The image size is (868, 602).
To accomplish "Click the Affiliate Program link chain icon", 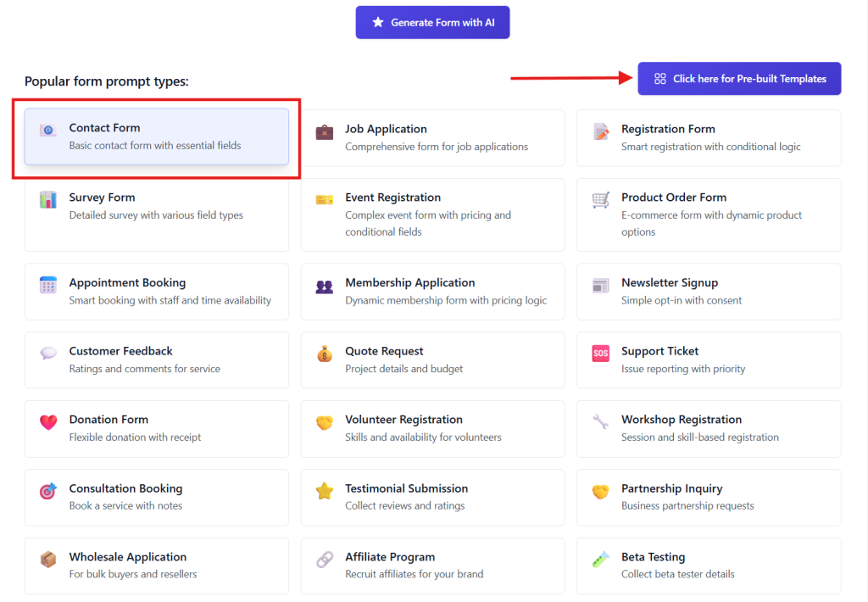I will coord(325,560).
